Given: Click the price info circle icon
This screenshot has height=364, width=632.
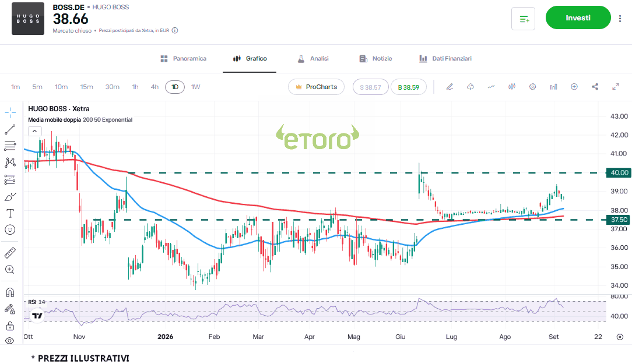Looking at the screenshot, I should (x=175, y=31).
